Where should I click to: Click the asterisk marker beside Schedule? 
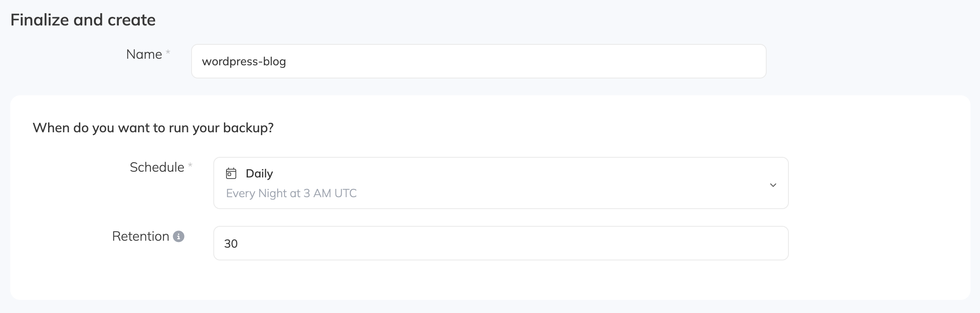tap(190, 165)
